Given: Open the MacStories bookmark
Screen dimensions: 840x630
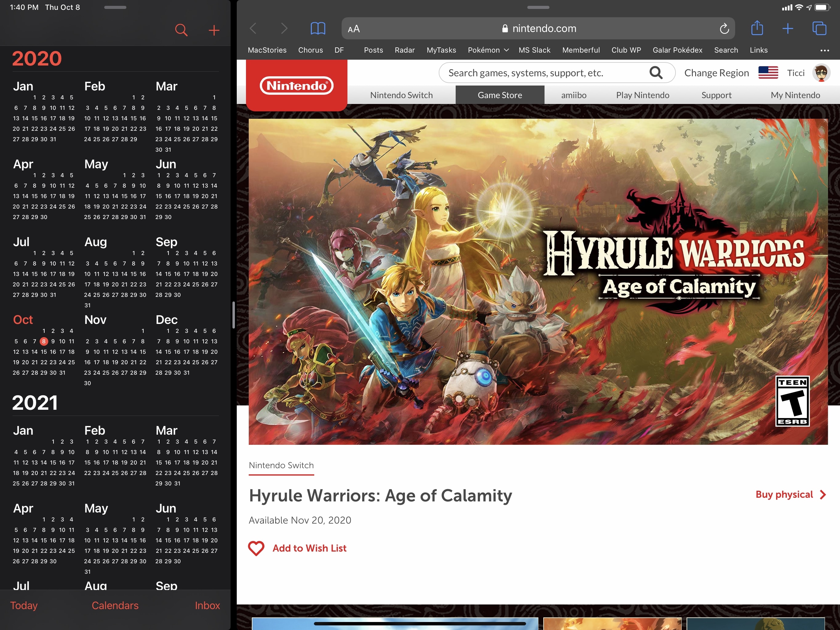Looking at the screenshot, I should coord(267,50).
